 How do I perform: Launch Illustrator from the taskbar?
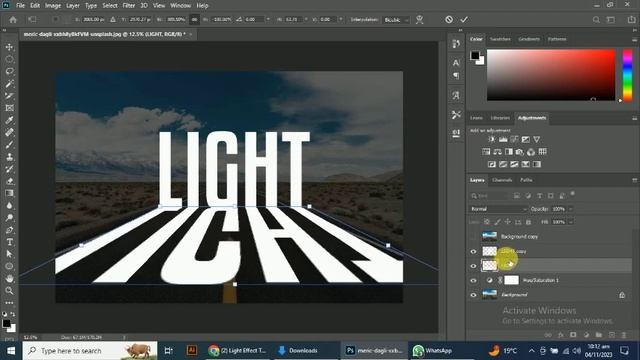pos(191,351)
